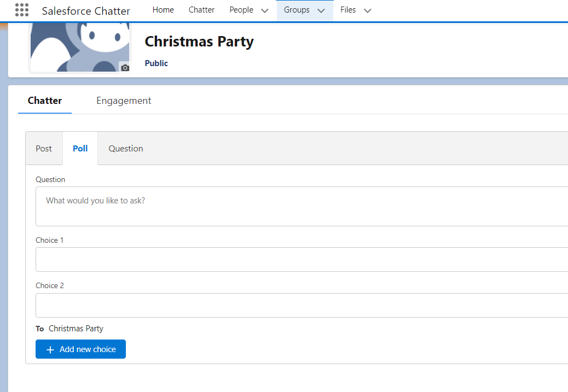Image resolution: width=568 pixels, height=392 pixels.
Task: Click the Christmas Party group heading
Action: point(199,42)
